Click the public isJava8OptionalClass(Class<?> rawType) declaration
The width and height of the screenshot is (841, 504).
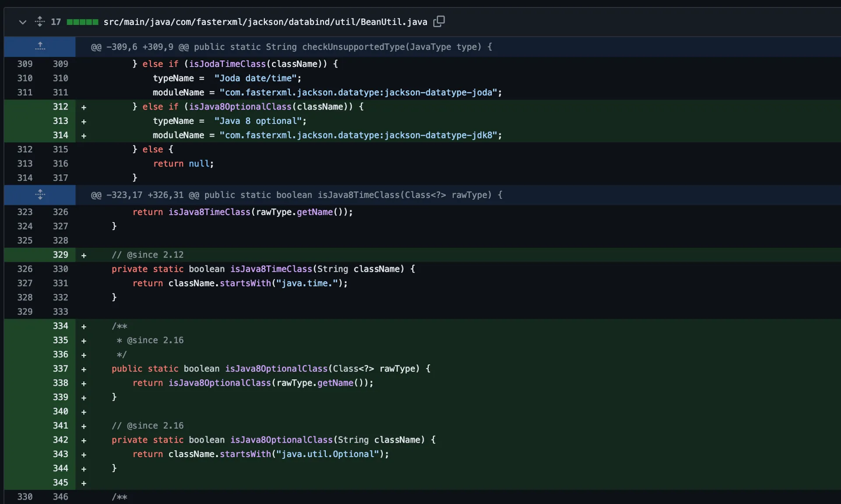click(x=271, y=369)
